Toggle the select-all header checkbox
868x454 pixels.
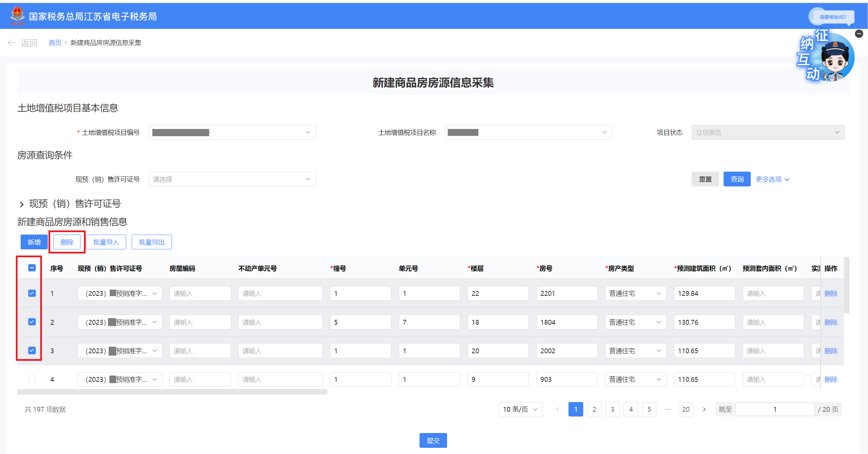pos(32,268)
